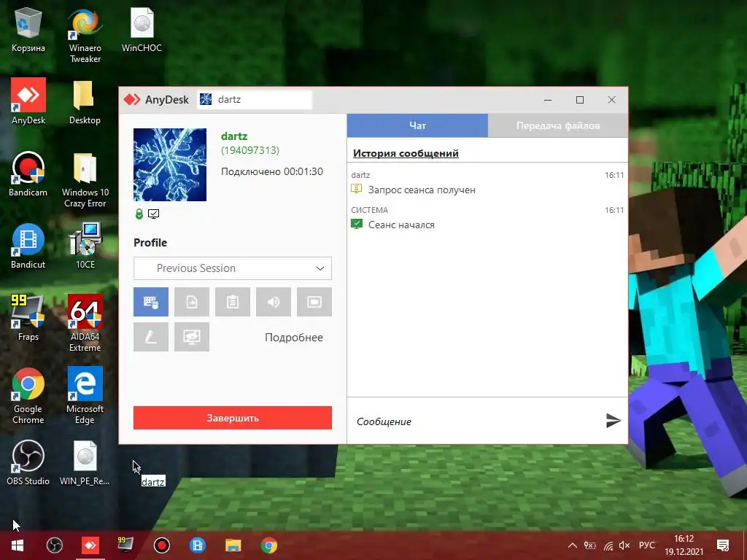Click Bandicut in the taskbar

click(x=197, y=545)
